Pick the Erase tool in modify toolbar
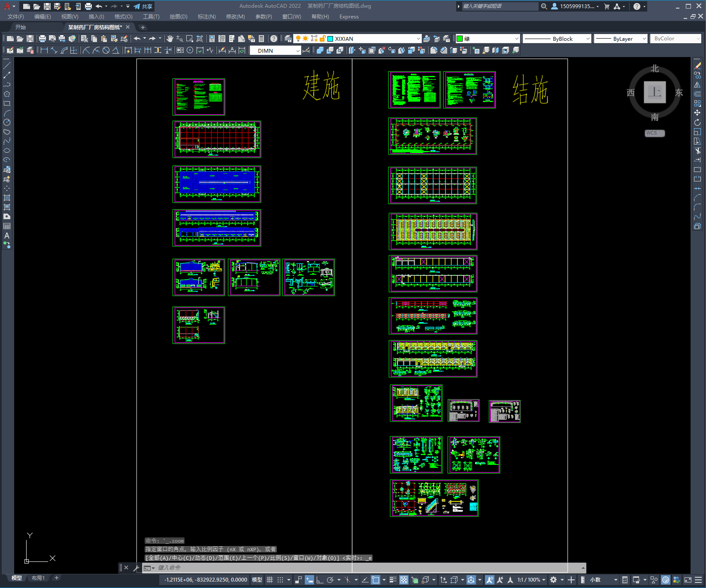 tap(697, 66)
